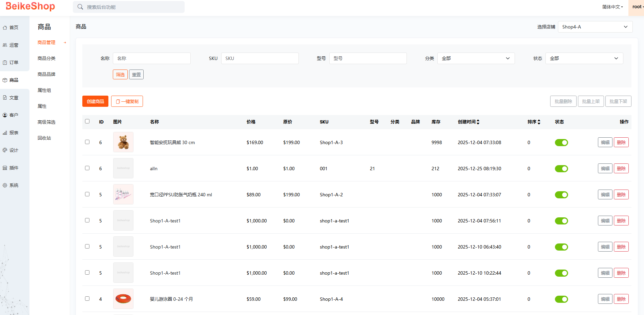Image resolution: width=644 pixels, height=315 pixels.
Task: Open the Plugins sidebar icon
Action: [5, 168]
